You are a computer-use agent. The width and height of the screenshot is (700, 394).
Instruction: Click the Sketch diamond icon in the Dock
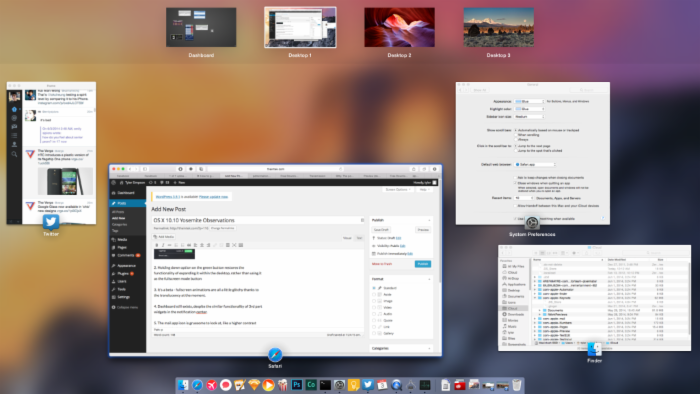[x=254, y=385]
